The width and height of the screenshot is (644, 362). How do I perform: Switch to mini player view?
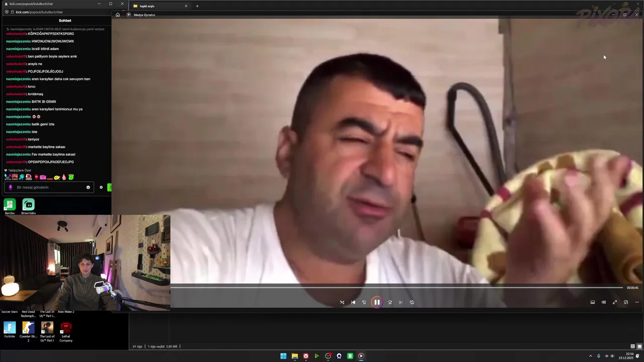[x=626, y=302]
